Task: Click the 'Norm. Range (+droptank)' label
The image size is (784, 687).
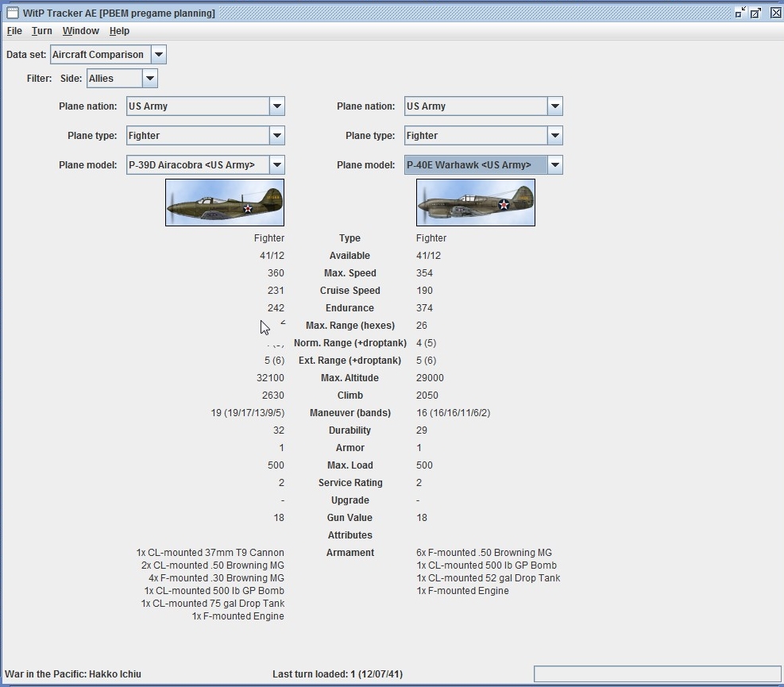Action: pyautogui.click(x=350, y=343)
